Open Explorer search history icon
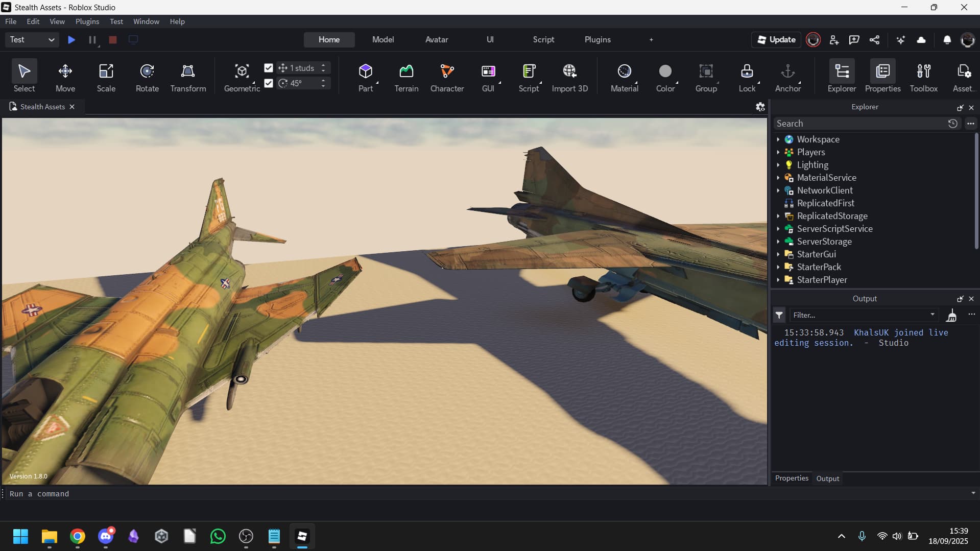The height and width of the screenshot is (551, 980). 952,124
